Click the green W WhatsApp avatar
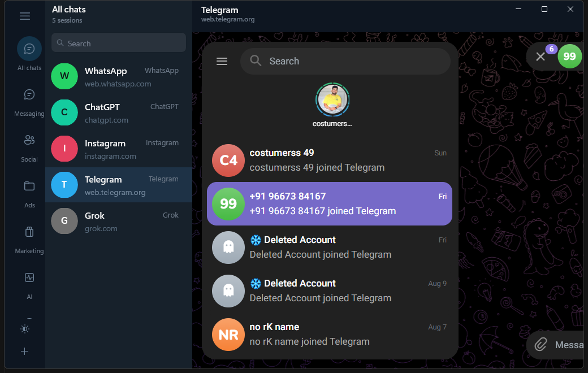 (64, 76)
